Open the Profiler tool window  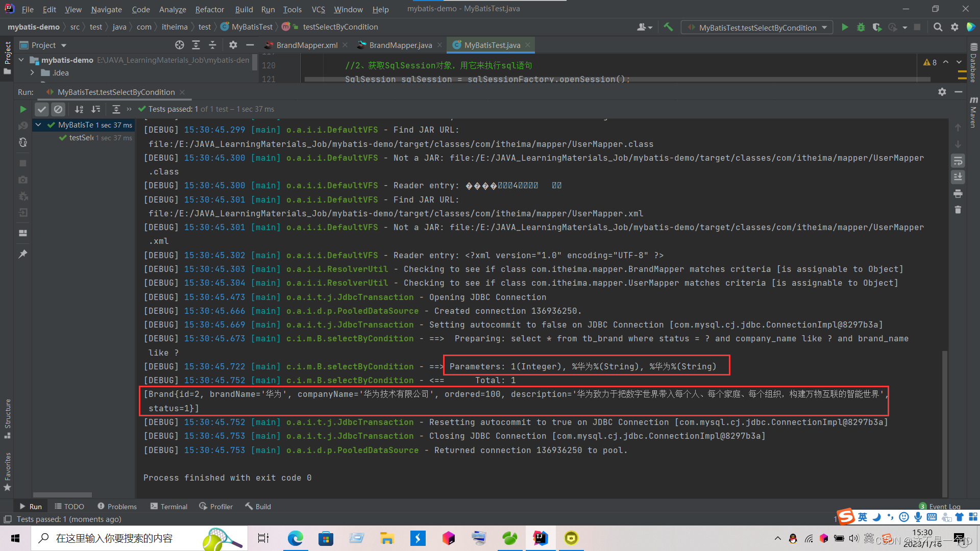click(216, 506)
